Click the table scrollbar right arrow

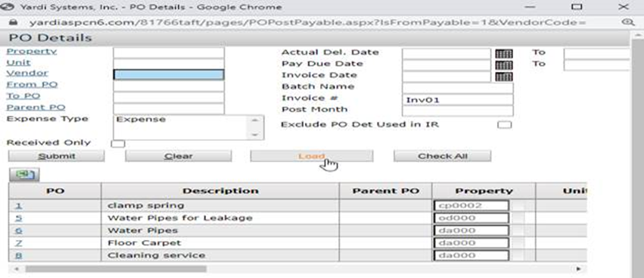[578, 269]
